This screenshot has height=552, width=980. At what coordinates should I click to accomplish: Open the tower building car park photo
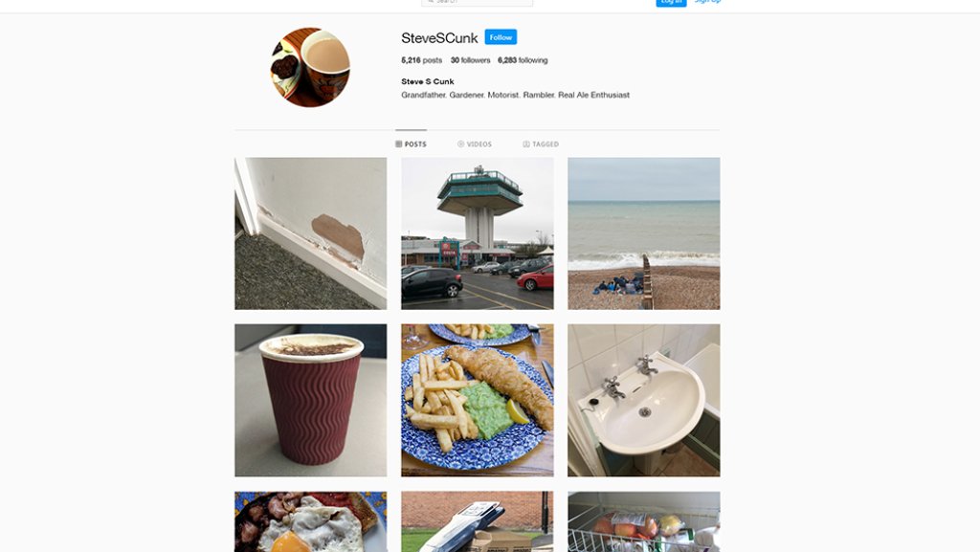point(478,233)
